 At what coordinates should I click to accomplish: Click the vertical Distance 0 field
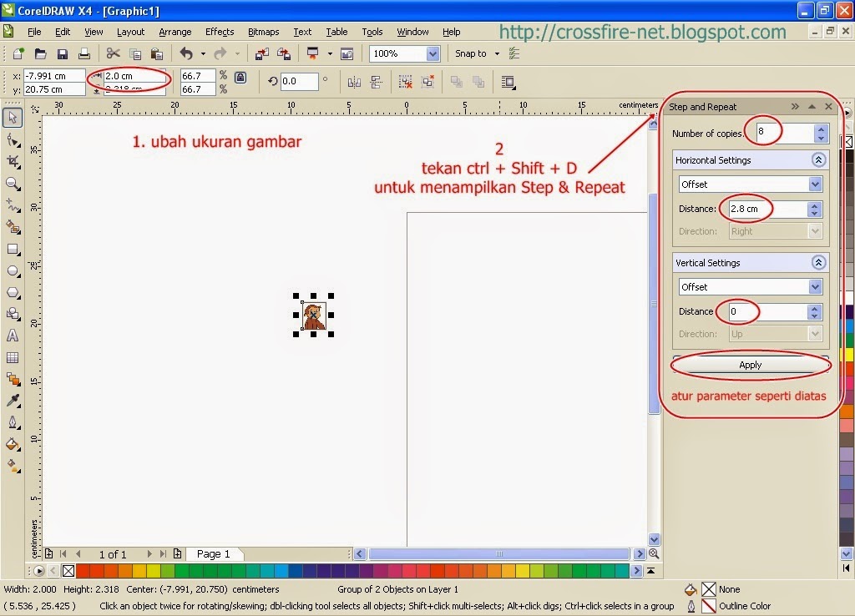[767, 311]
